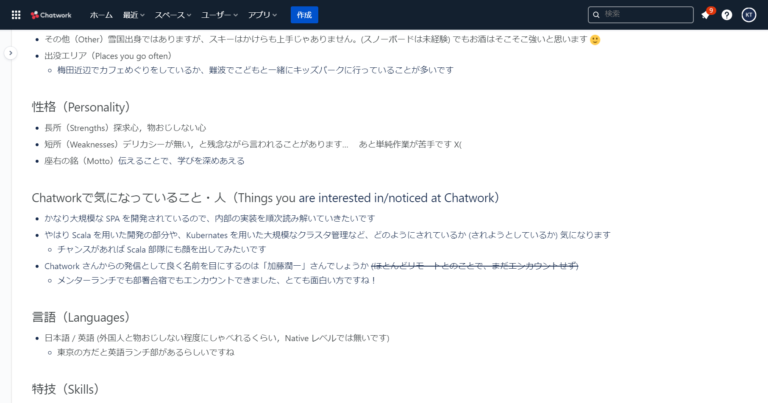Click the 特技（Skills） heading

(65, 388)
